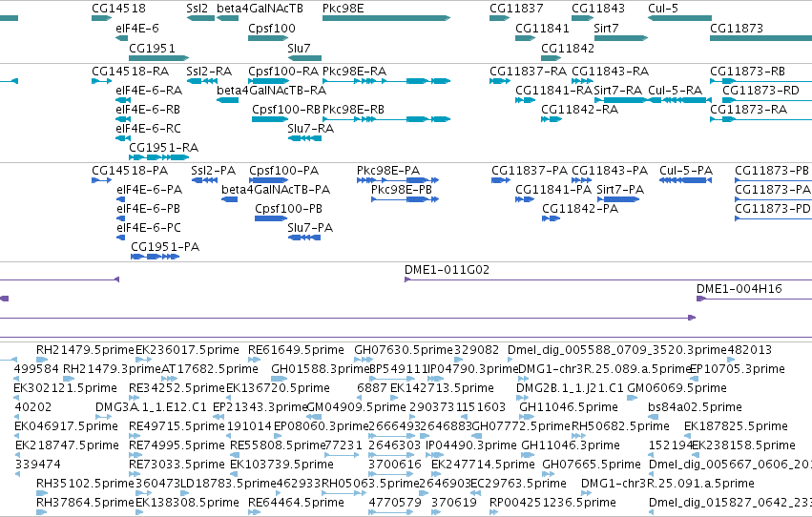Select the CG11842-RA transcript label
This screenshot has width=812, height=517.
[579, 110]
